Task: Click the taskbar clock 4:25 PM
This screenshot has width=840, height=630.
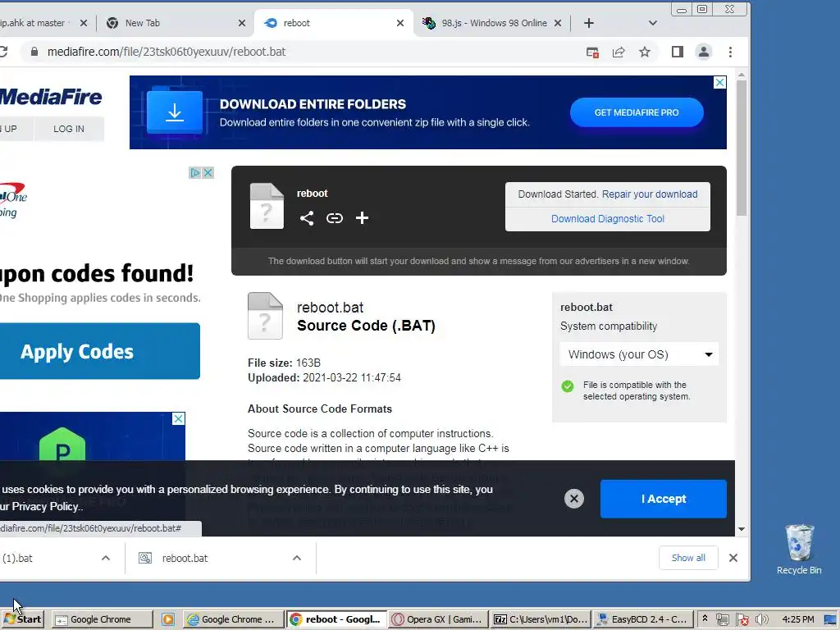Action: pyautogui.click(x=797, y=619)
